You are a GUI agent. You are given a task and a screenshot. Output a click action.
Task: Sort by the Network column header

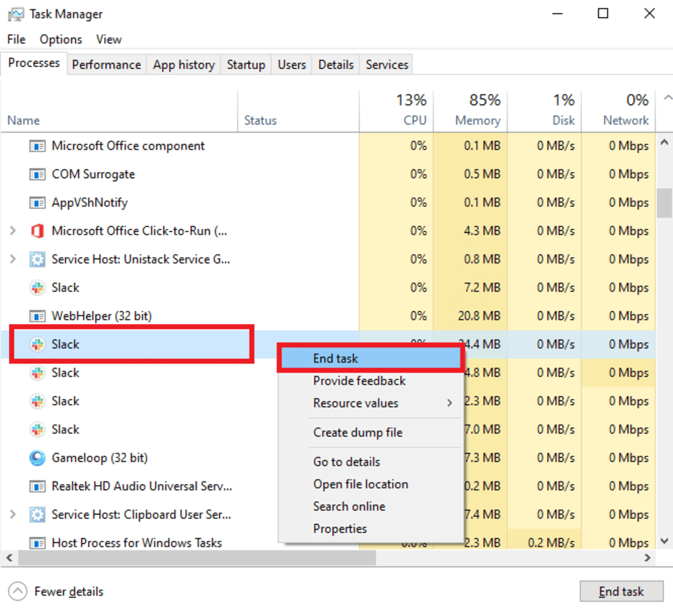click(x=619, y=111)
